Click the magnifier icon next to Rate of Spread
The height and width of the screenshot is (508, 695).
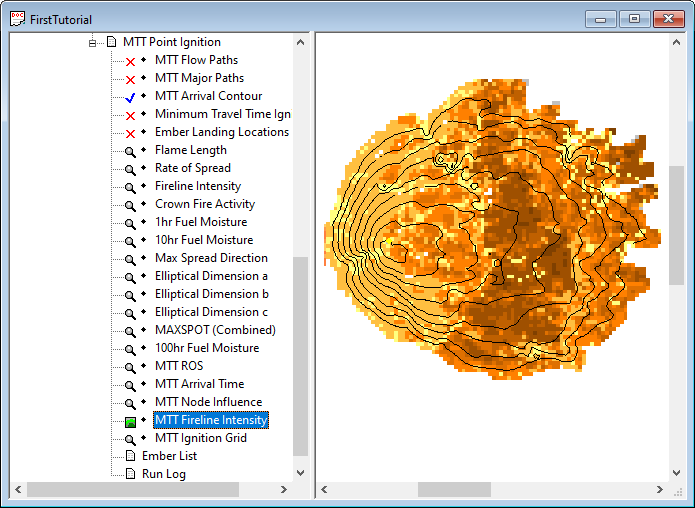[x=130, y=169]
